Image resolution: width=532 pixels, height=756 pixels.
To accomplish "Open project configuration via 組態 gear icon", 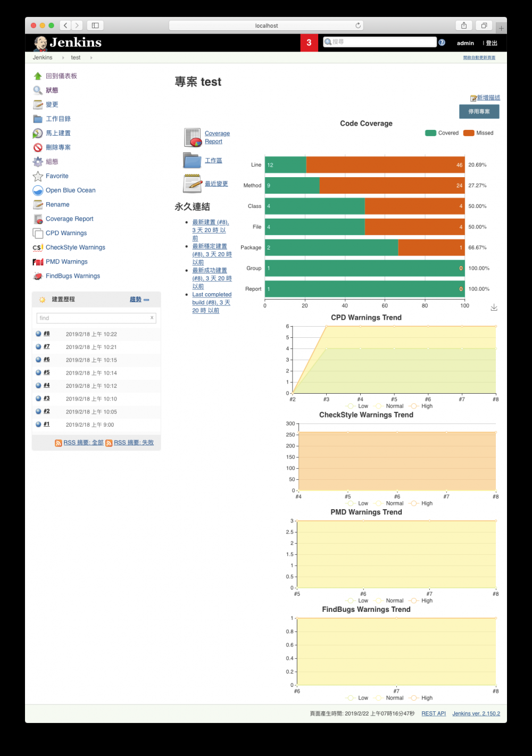I will click(37, 161).
